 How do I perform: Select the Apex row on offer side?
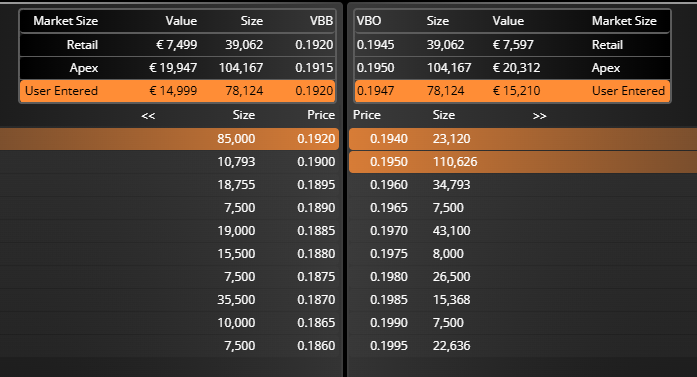click(512, 68)
